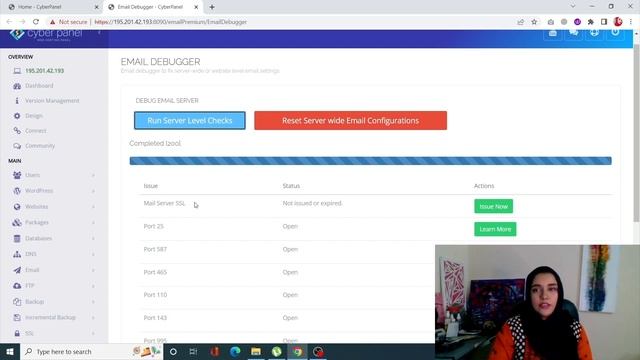This screenshot has height=360, width=640.
Task: Reload the page with browser refresh icon
Action: coord(36,22)
